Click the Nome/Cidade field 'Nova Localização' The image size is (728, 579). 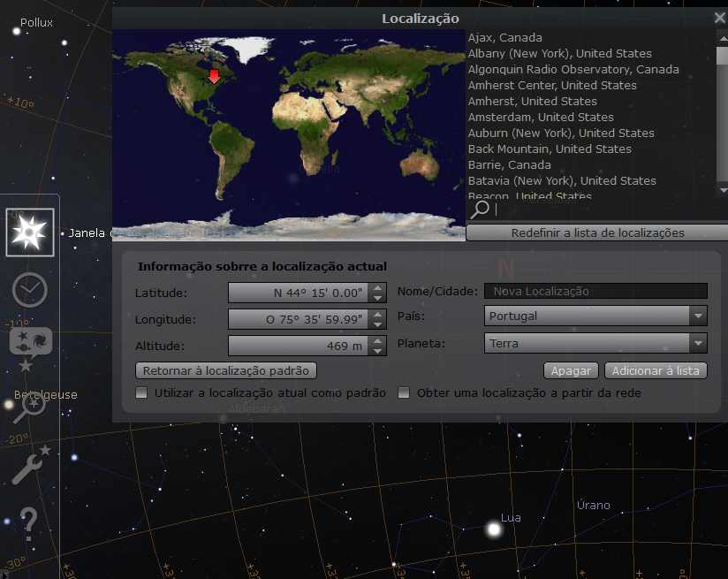point(595,292)
